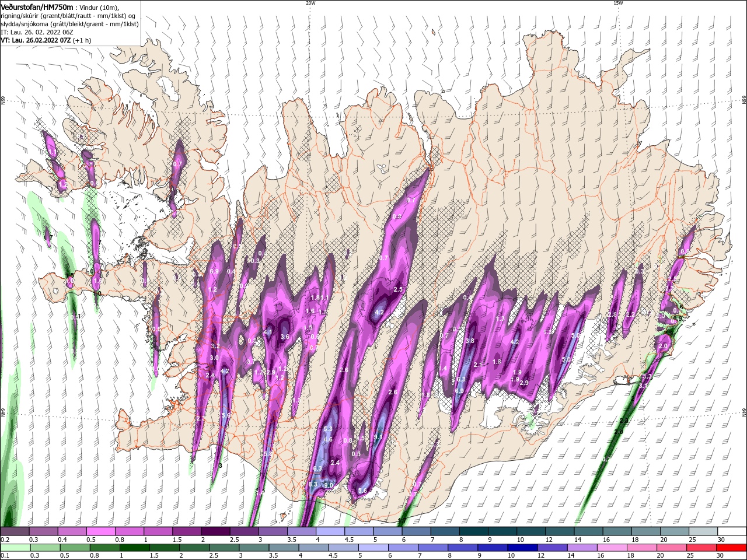Click the Veðurstofan/HM750m title text
747x560 pixels.
pos(37,6)
